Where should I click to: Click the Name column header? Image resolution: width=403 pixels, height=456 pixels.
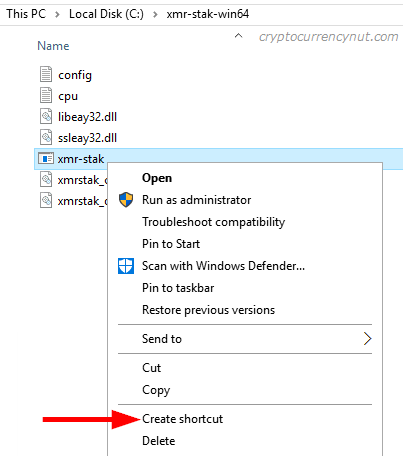pos(53,46)
